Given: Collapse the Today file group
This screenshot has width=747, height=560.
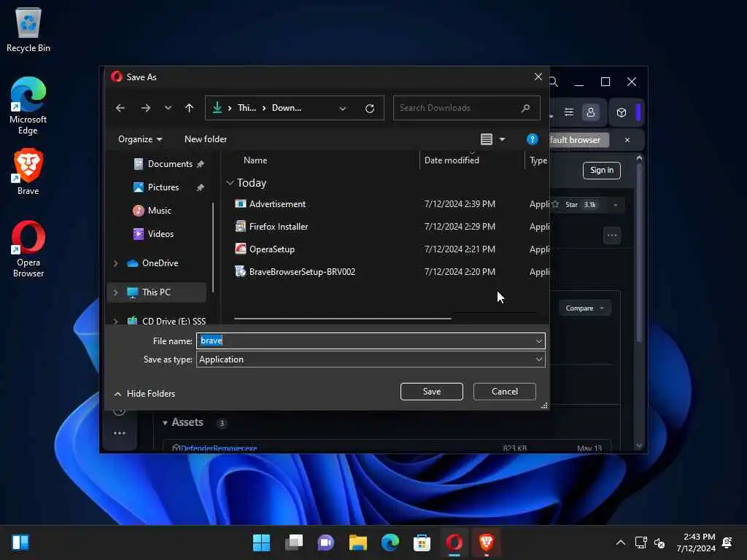Looking at the screenshot, I should point(230,183).
